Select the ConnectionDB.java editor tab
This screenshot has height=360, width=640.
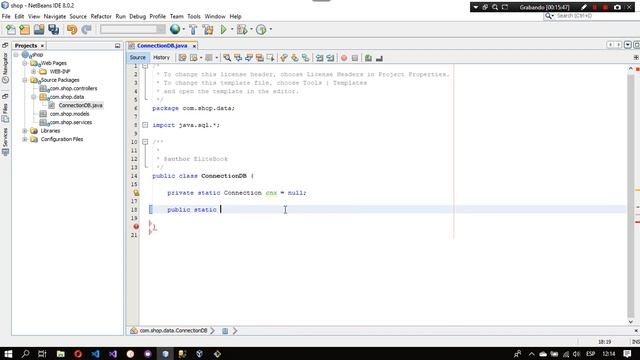[162, 46]
